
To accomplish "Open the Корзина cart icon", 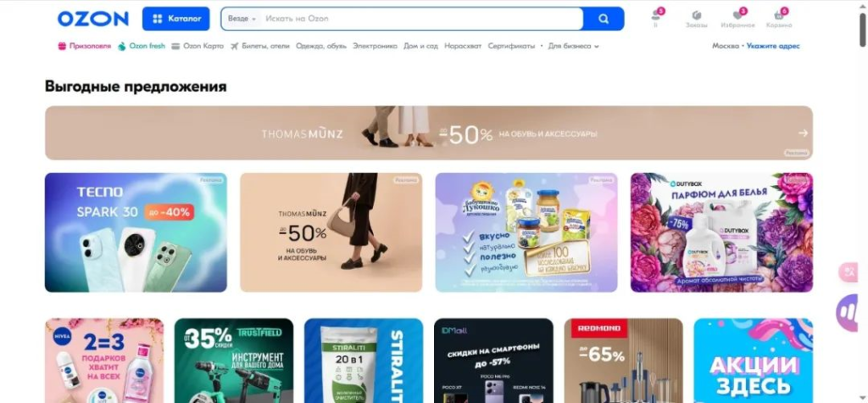I will [779, 19].
